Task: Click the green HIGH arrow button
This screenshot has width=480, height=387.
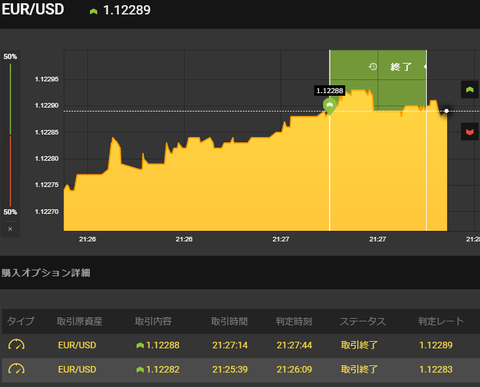Action: (x=470, y=90)
